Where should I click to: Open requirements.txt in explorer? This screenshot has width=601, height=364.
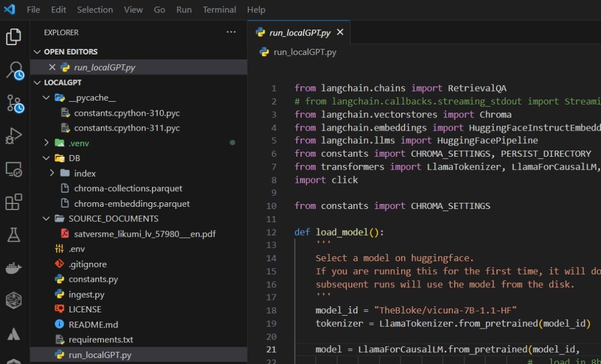(x=101, y=340)
